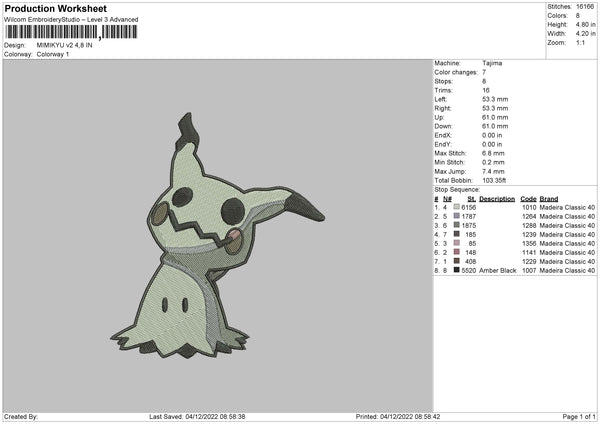The image size is (600, 424).
Task: Click the 'Created By:' footer label
Action: tap(21, 417)
